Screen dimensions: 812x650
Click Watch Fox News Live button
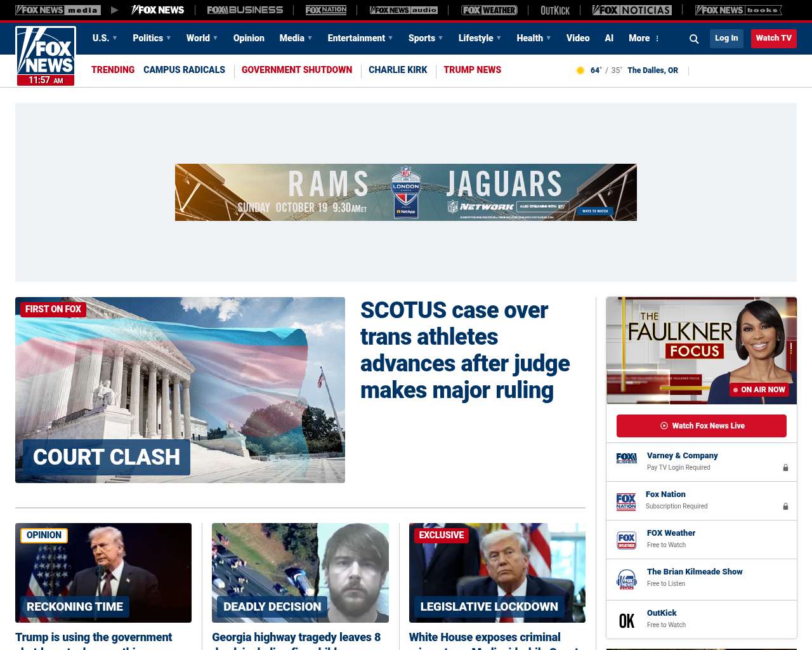(702, 426)
